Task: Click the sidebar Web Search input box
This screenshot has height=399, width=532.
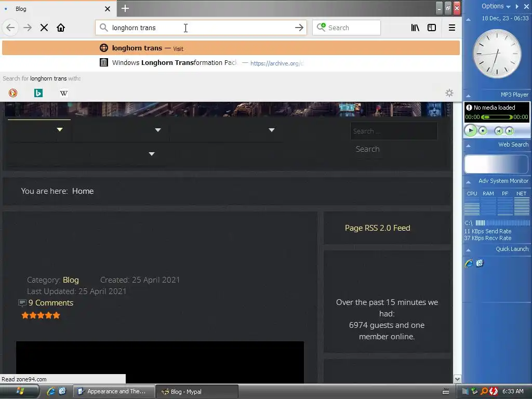Action: click(496, 164)
